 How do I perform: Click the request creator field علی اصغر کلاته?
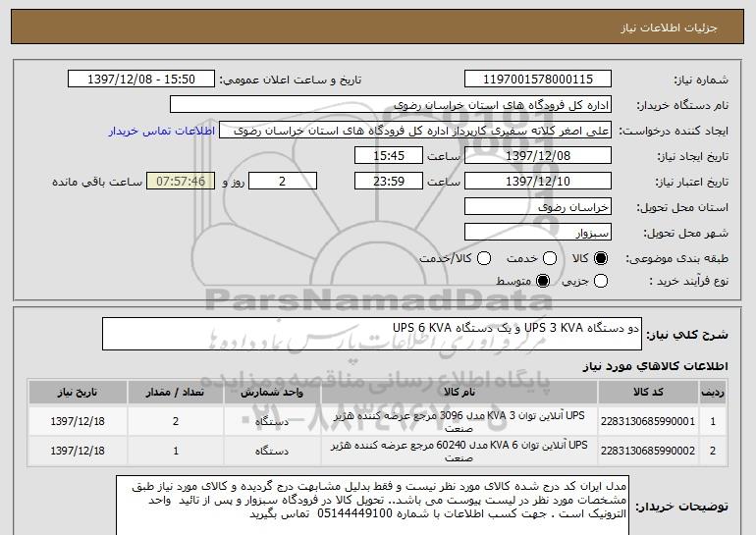click(x=415, y=131)
